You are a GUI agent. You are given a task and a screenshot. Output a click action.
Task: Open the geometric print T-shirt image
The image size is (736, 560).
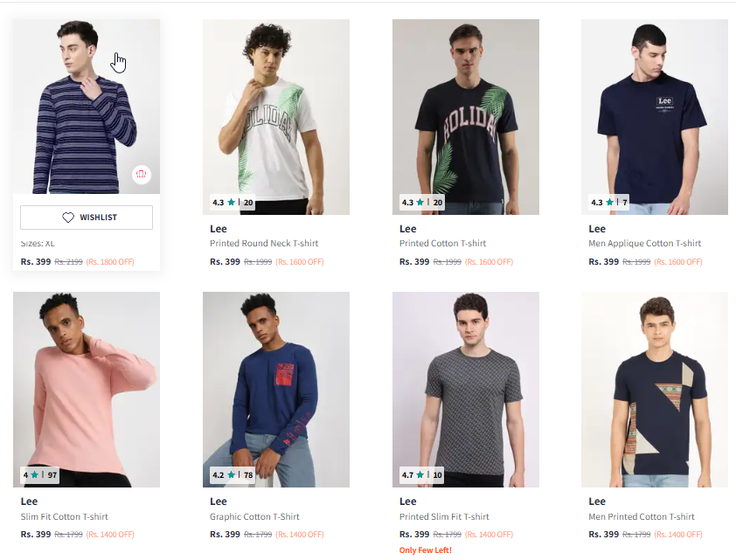click(x=655, y=384)
